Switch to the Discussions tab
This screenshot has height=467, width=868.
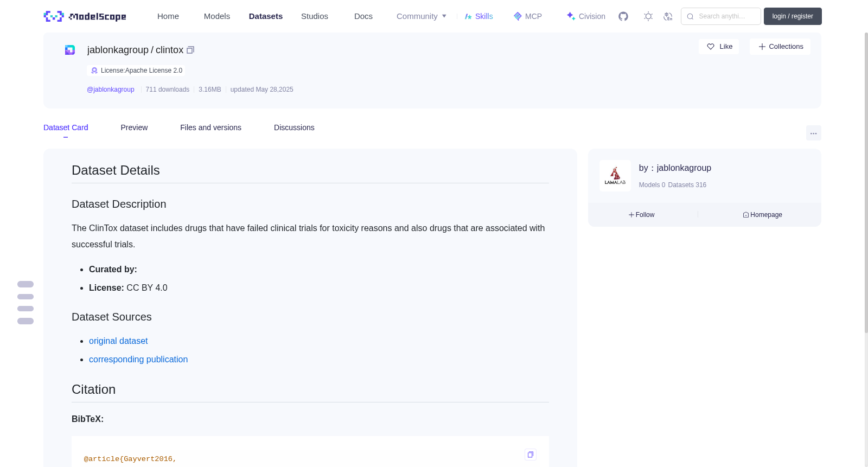click(294, 127)
